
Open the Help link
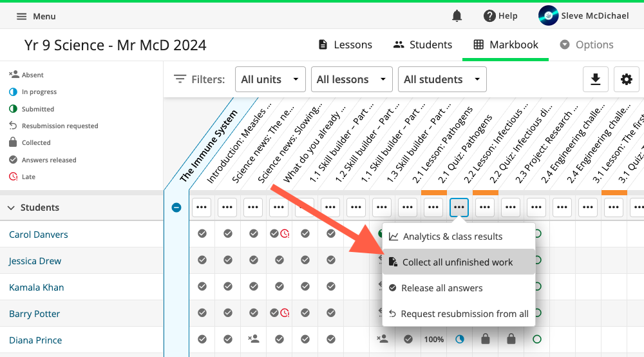[500, 16]
